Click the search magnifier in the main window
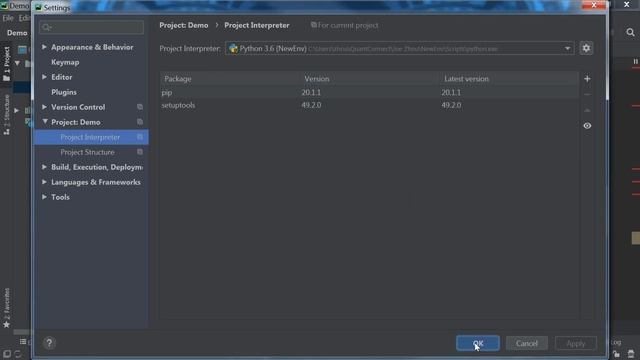The width and height of the screenshot is (640, 360). [x=630, y=33]
